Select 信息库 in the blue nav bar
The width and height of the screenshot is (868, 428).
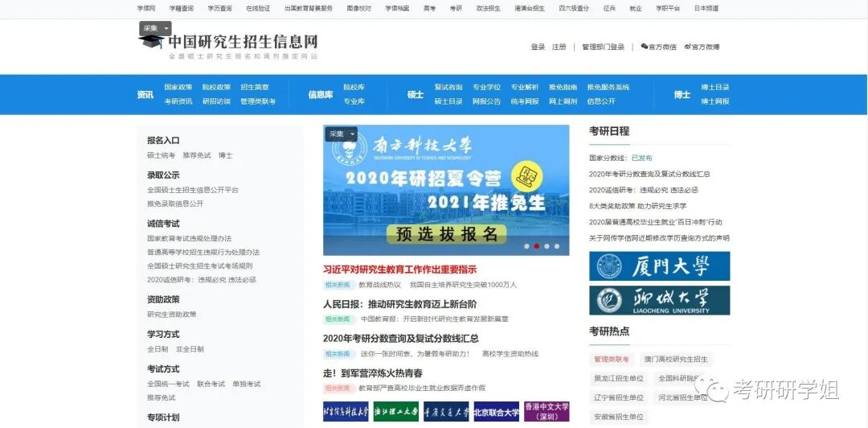click(x=321, y=95)
